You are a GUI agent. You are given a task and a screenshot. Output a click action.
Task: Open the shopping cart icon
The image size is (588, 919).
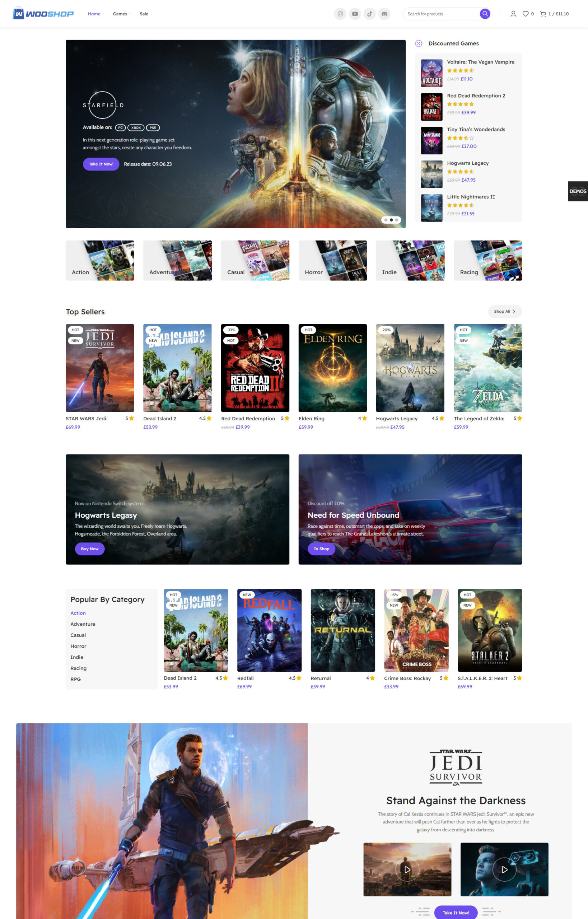543,14
